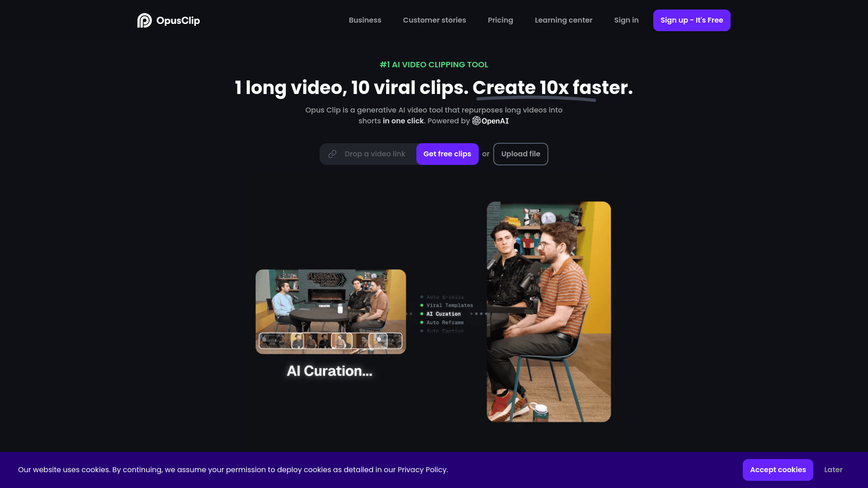
Task: Click the Viral Templates feature icon
Action: [421, 305]
